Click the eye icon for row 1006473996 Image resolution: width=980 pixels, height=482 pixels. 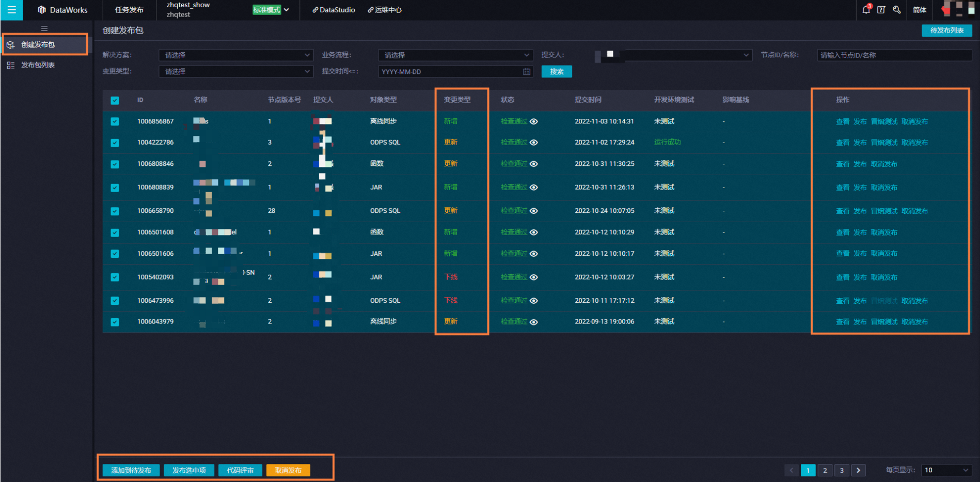point(534,301)
